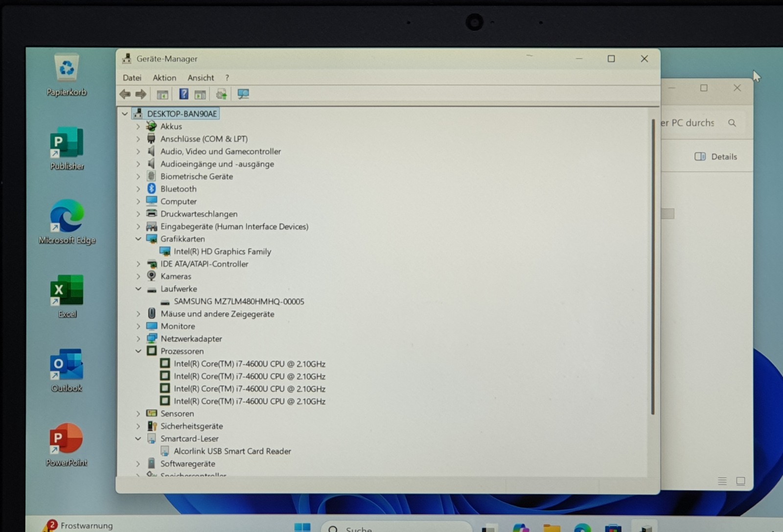Click the Netzwerkadapter category icon

[x=152, y=338]
